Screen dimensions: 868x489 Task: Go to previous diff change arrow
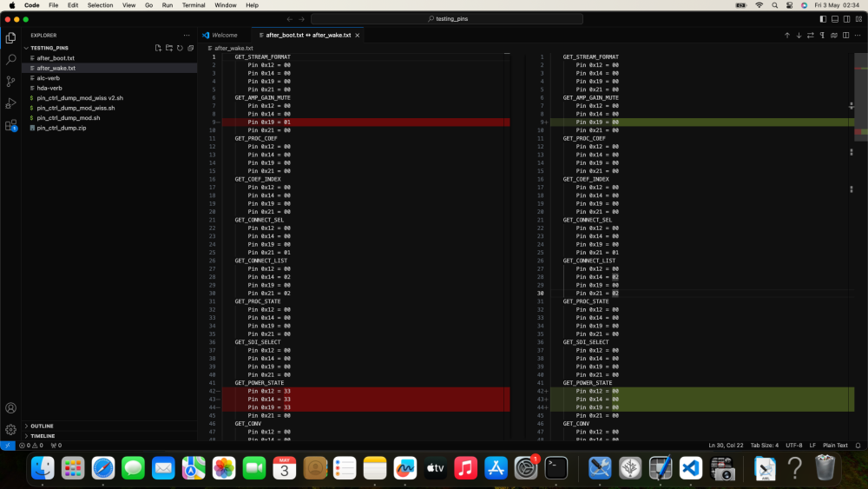[x=787, y=35]
